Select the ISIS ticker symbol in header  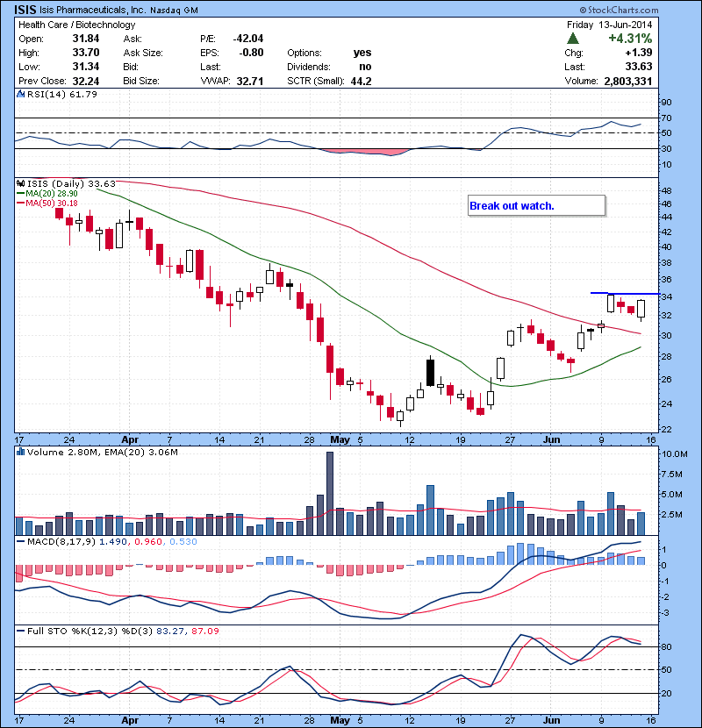point(25,10)
